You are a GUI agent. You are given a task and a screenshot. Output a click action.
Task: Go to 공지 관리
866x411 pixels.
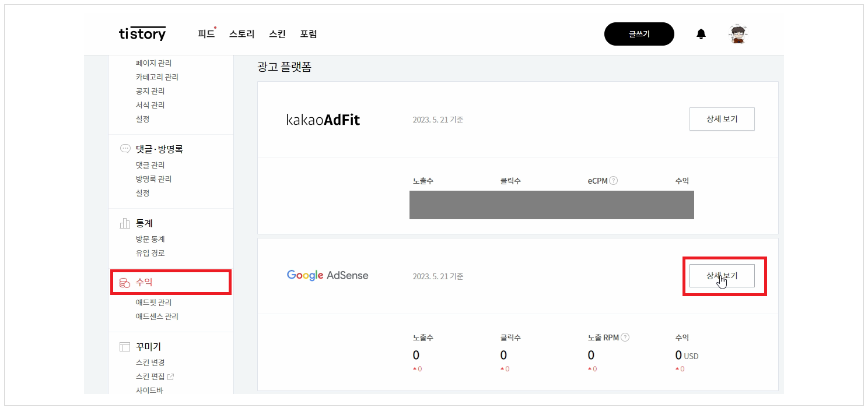150,91
